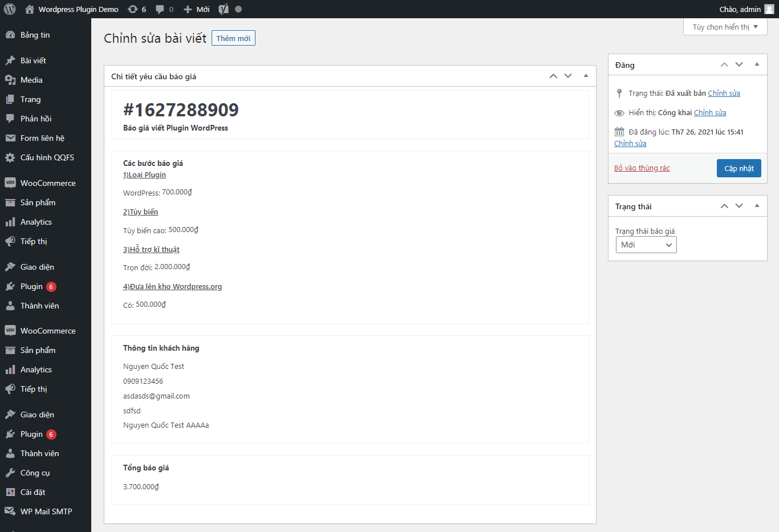Click the total value 3.700.000₫
Screen dimensions: 779x532
coord(141,486)
